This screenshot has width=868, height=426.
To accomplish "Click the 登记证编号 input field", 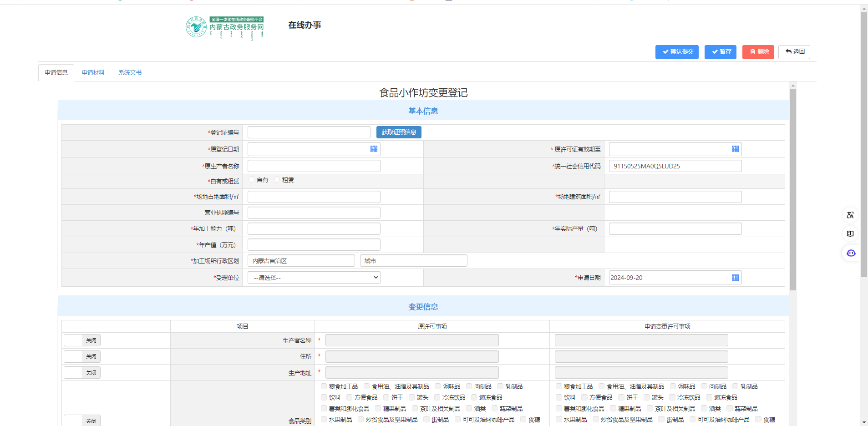I will [x=309, y=132].
